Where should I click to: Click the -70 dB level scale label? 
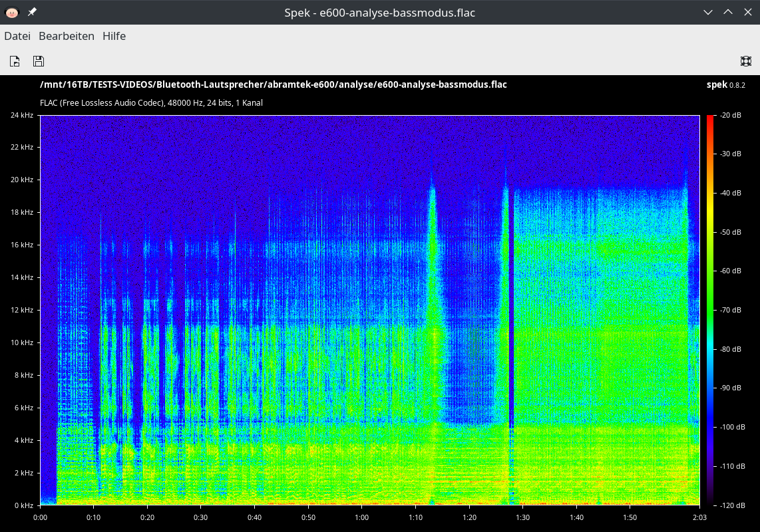click(731, 310)
